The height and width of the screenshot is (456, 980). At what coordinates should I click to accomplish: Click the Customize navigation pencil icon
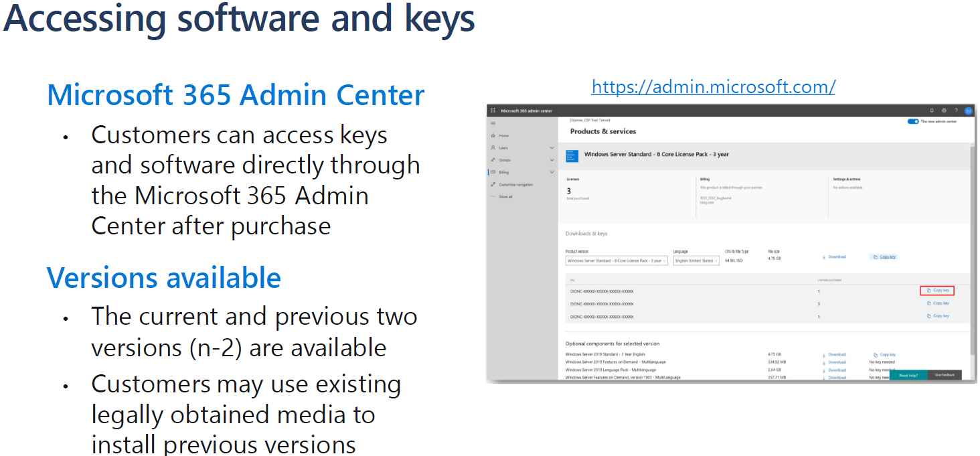point(493,184)
